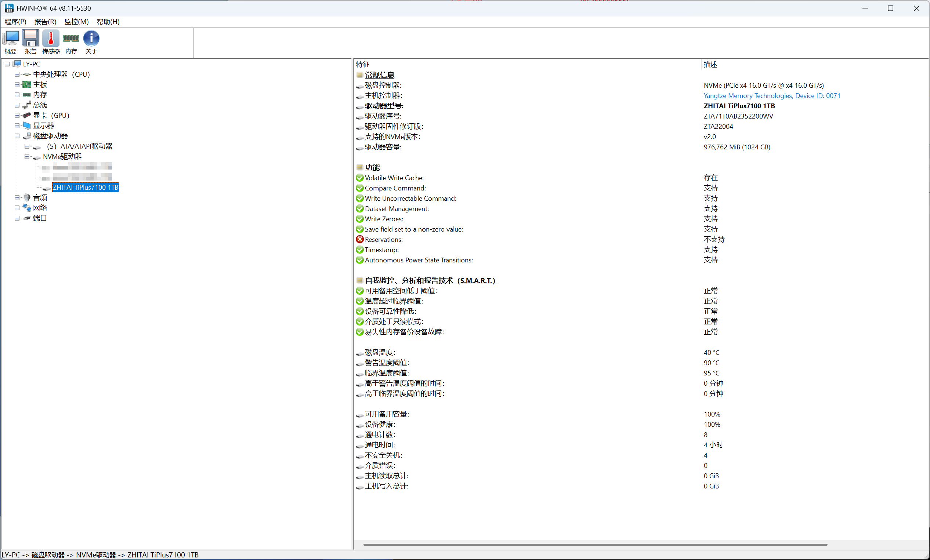Expand the ATA/ATAPI驱动器 node

click(27, 146)
